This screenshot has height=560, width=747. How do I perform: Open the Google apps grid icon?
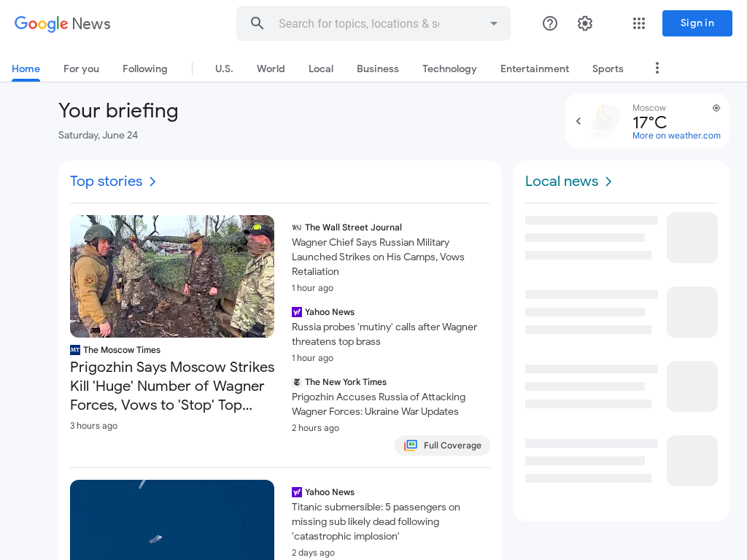tap(639, 23)
